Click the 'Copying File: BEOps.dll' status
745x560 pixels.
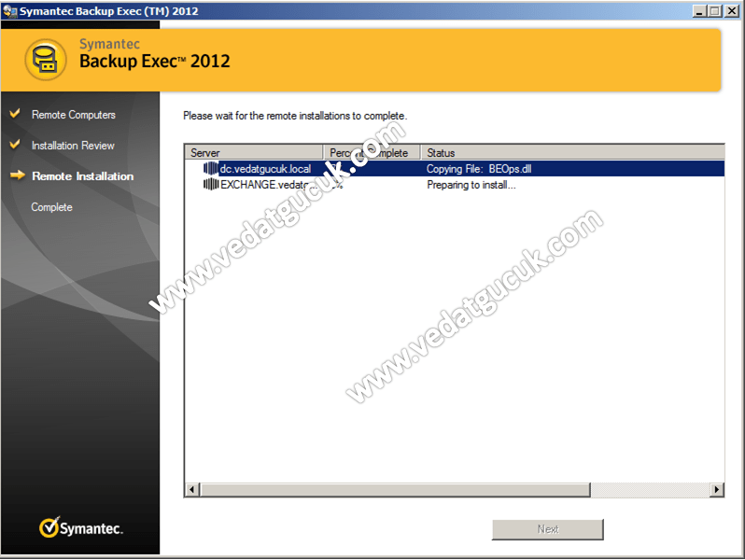click(479, 169)
